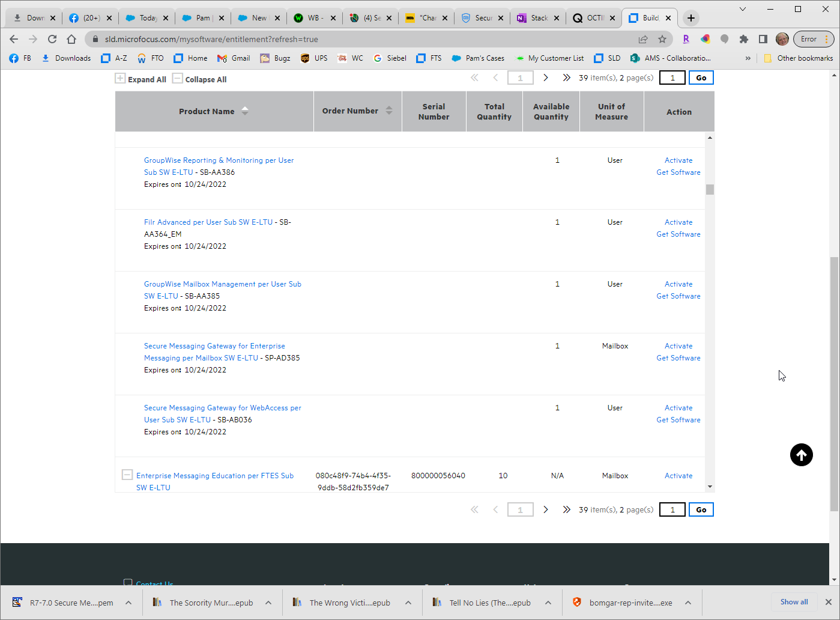The height and width of the screenshot is (620, 840).
Task: Open options for The Sorority Mur epub download
Action: tap(268, 603)
